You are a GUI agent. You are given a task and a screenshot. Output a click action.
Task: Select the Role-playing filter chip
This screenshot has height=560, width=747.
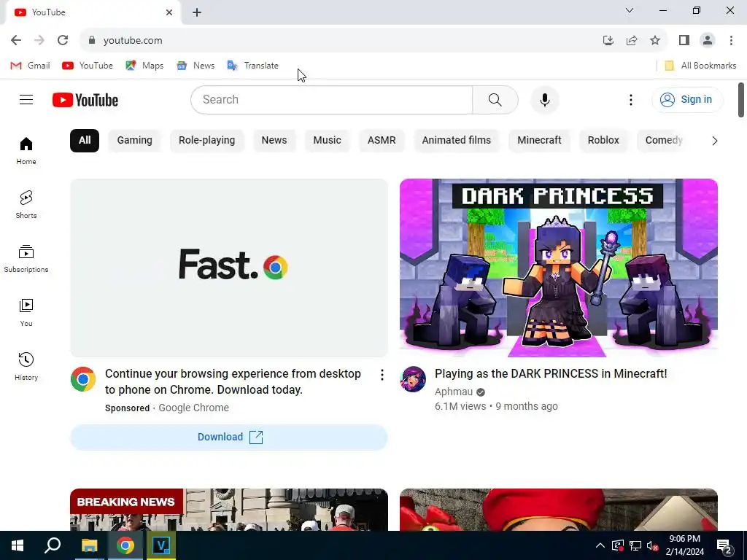(206, 141)
